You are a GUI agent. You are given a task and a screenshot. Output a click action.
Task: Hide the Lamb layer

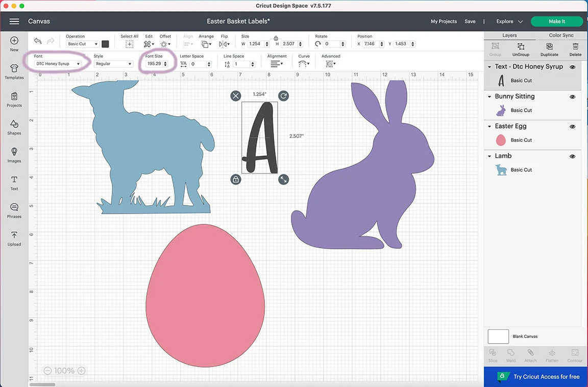572,156
